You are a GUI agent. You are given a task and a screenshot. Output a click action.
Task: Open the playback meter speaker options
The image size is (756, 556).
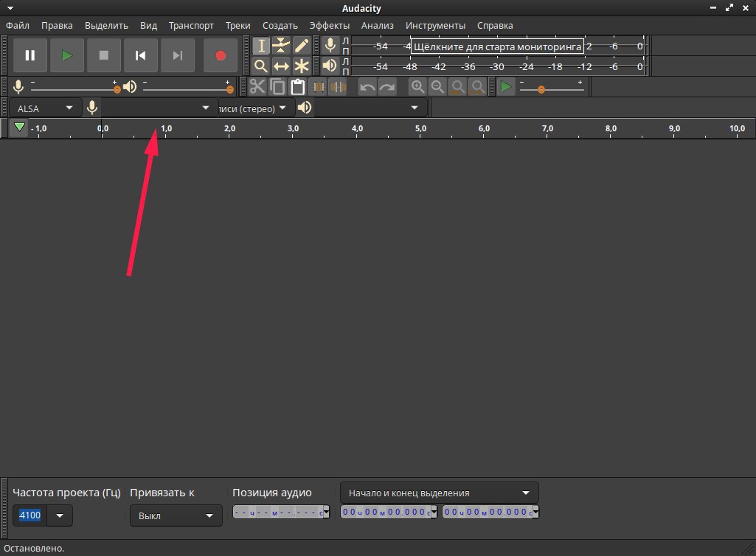point(330,66)
